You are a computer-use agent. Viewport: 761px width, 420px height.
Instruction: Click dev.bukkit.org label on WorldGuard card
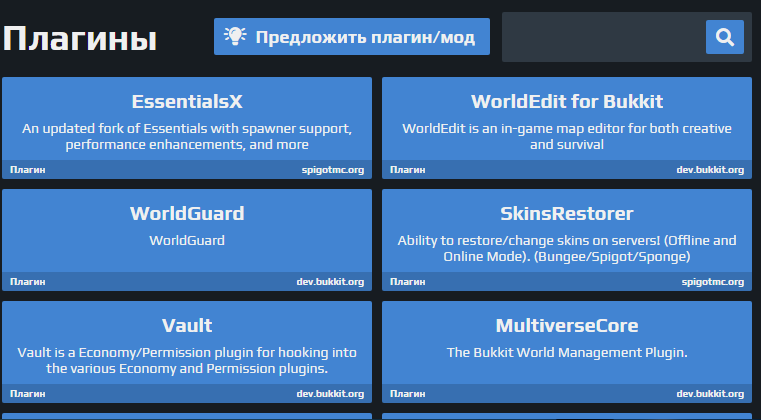330,282
